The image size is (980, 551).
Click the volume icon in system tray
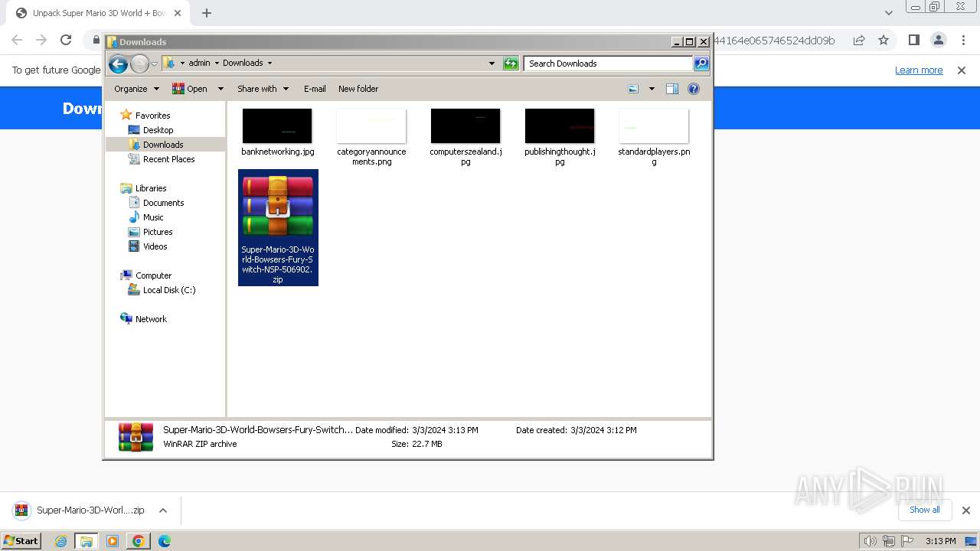(871, 541)
